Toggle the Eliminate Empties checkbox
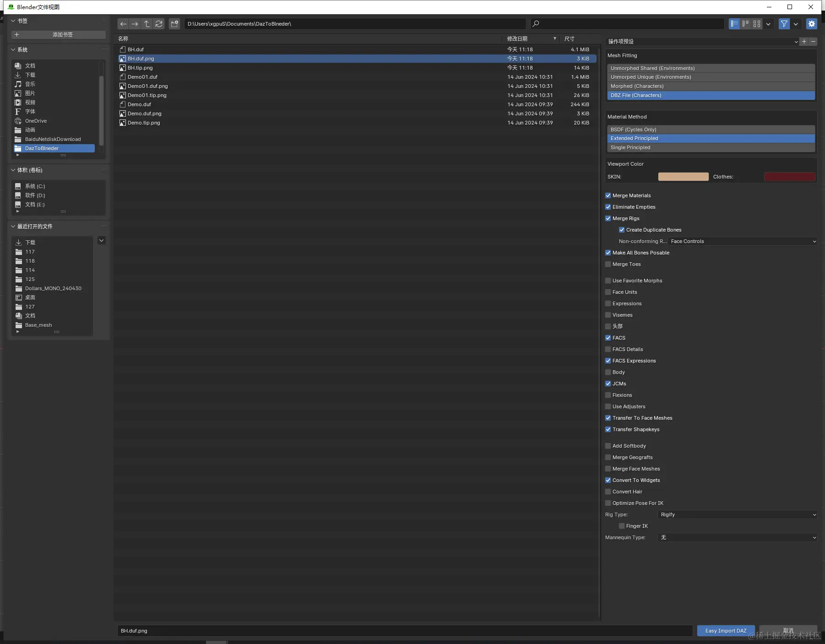 click(608, 207)
